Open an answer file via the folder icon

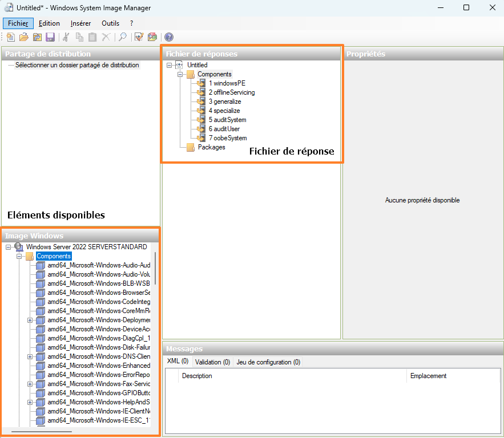pos(23,36)
